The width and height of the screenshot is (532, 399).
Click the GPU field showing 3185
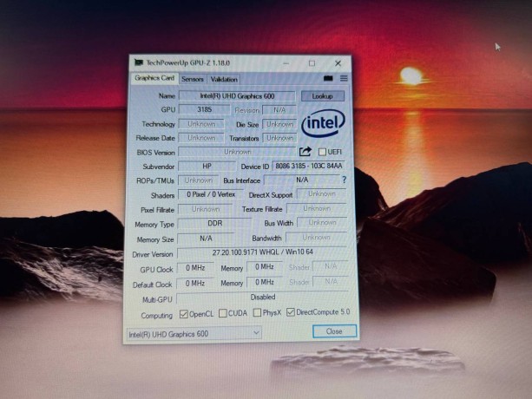204,109
